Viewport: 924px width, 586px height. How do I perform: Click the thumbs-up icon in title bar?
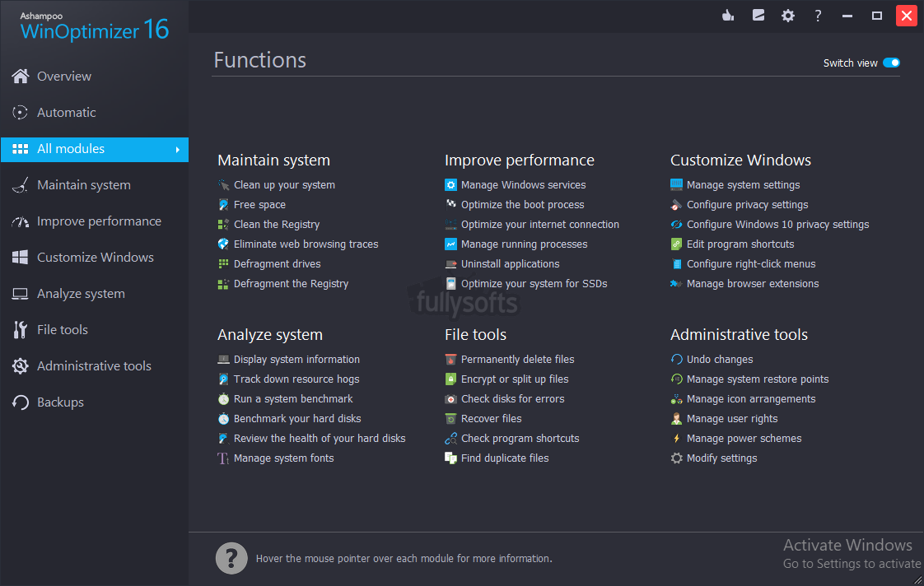click(x=728, y=16)
